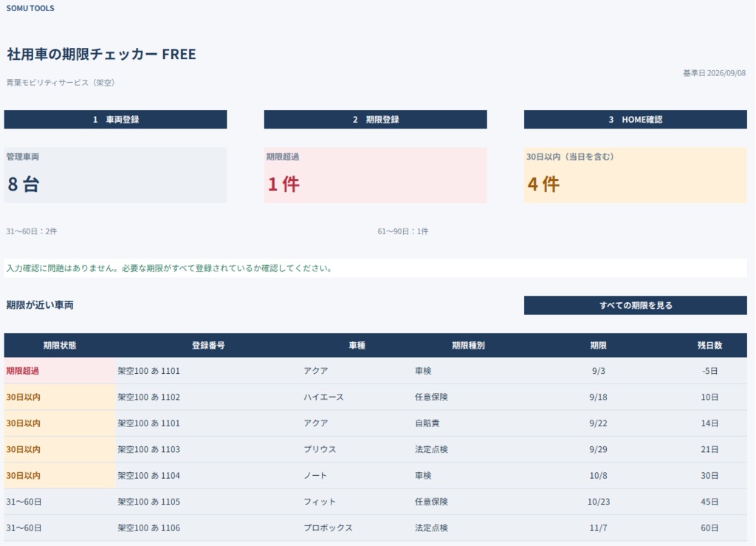
Task: Click the 61〜90日：1件 summary text
Action: pos(403,231)
